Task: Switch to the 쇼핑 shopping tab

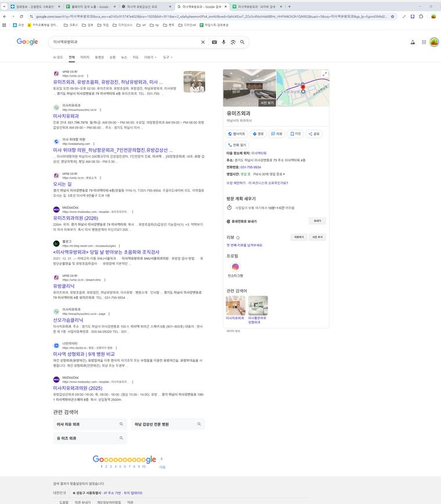Action: pos(112,57)
